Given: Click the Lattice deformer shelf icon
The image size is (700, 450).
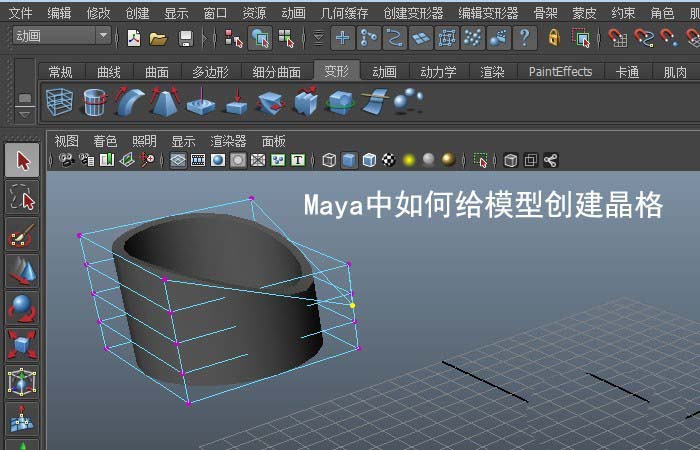Looking at the screenshot, I should click(x=59, y=102).
